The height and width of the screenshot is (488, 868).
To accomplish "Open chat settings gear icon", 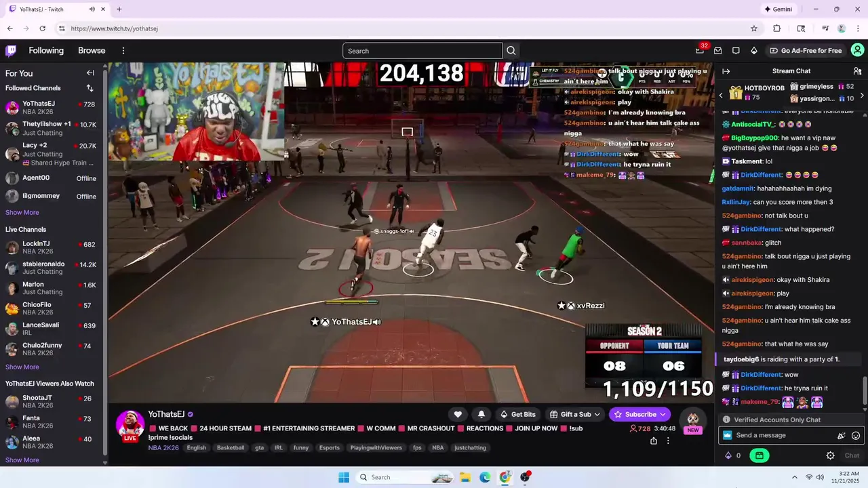I will (x=830, y=455).
